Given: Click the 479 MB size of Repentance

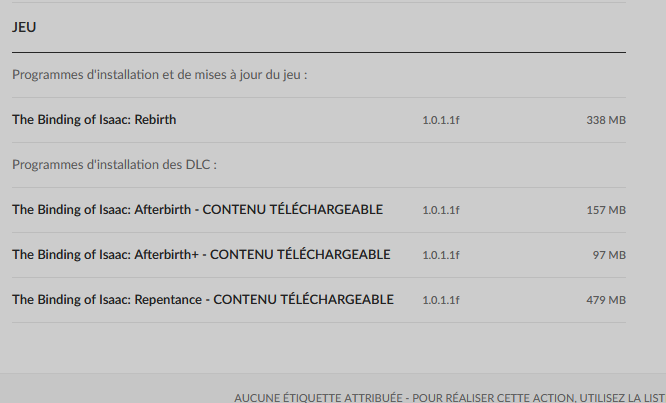Looking at the screenshot, I should [x=606, y=300].
